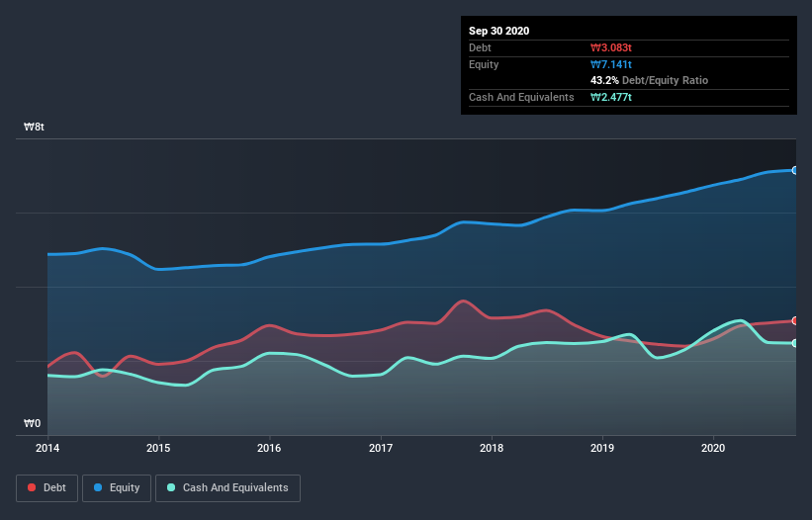Click the blue Equity endpoint marker
Viewport: 812px width, 520px height.
tap(795, 170)
